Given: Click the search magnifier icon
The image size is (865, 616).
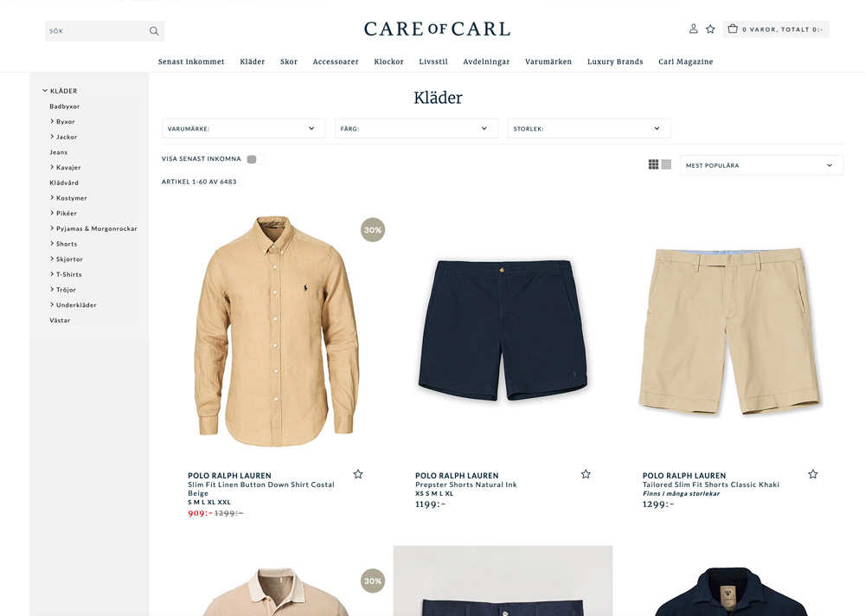Looking at the screenshot, I should click(x=154, y=31).
